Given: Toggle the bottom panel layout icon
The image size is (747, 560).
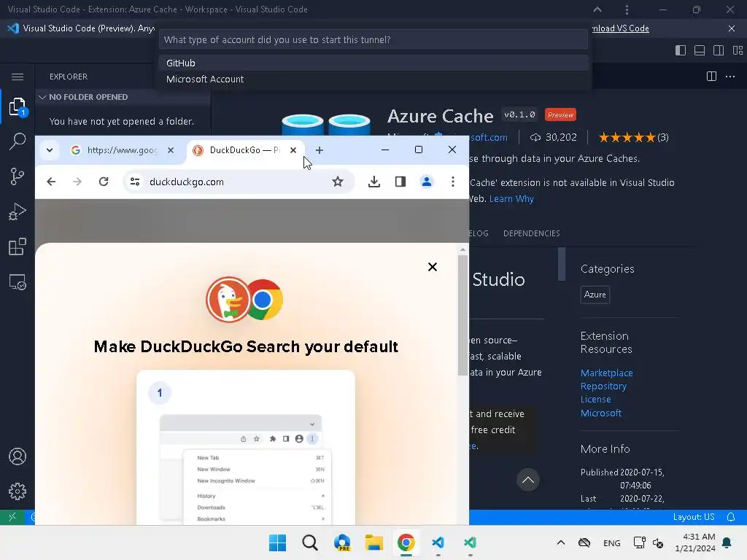Looking at the screenshot, I should coord(700,50).
